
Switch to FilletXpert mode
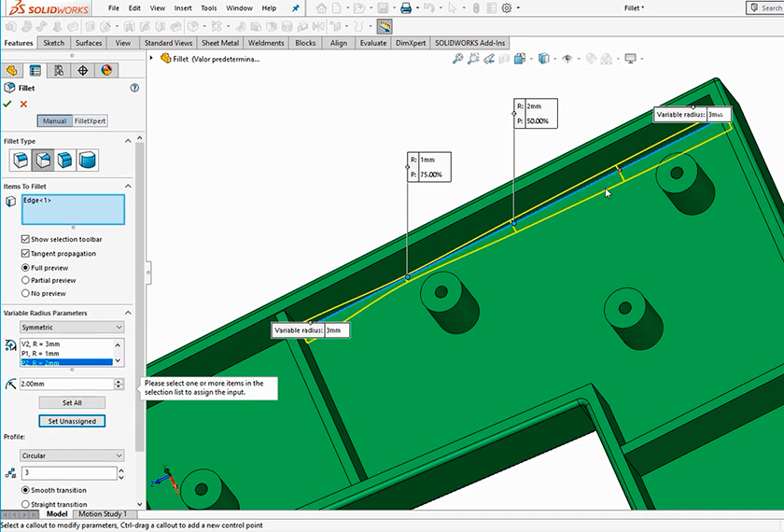pyautogui.click(x=91, y=121)
